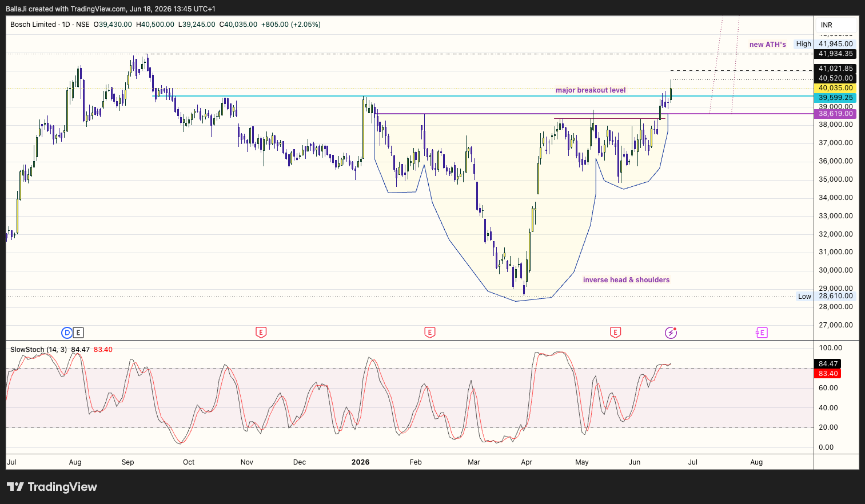Viewport: 865px width, 504px height.
Task: Click the Low price tag label
Action: pos(804,296)
